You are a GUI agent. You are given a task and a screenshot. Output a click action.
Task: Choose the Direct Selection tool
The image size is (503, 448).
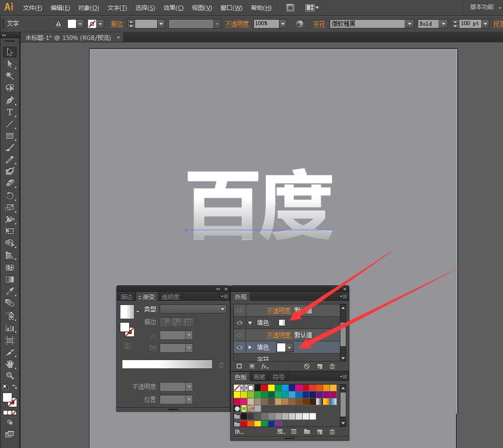(10, 64)
